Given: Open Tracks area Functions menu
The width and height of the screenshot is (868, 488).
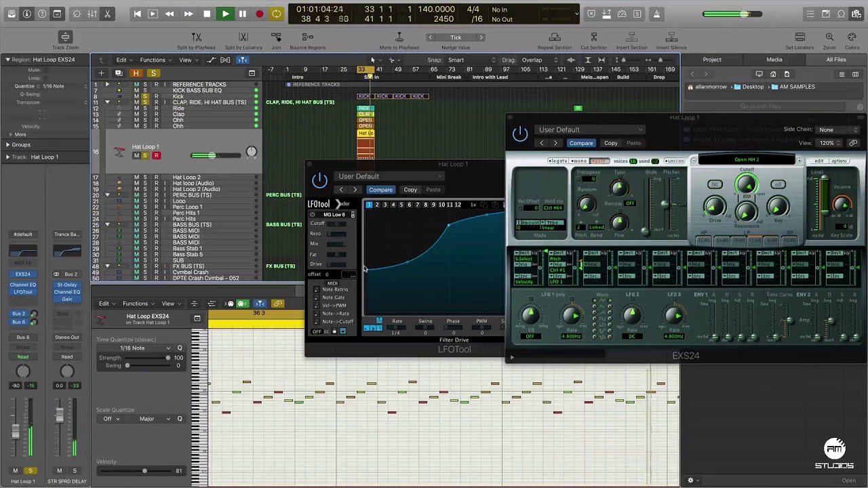Looking at the screenshot, I should click(155, 60).
